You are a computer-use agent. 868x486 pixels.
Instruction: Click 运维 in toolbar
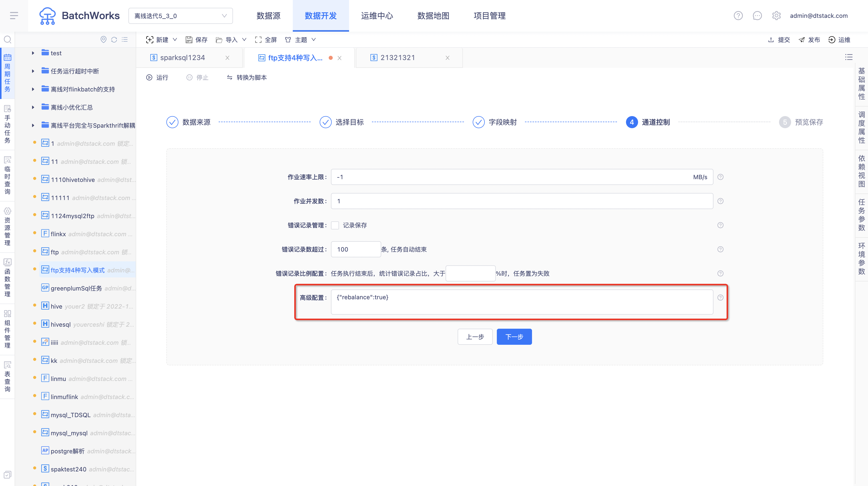click(x=839, y=40)
